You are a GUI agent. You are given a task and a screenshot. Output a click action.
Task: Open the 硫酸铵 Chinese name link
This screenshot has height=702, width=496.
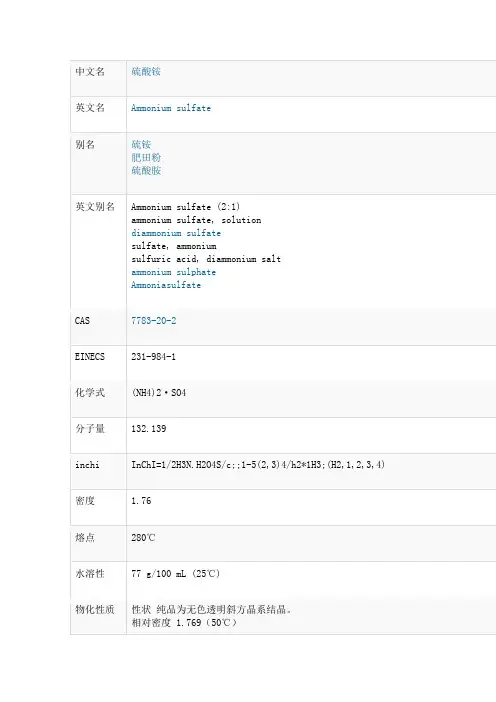point(146,72)
